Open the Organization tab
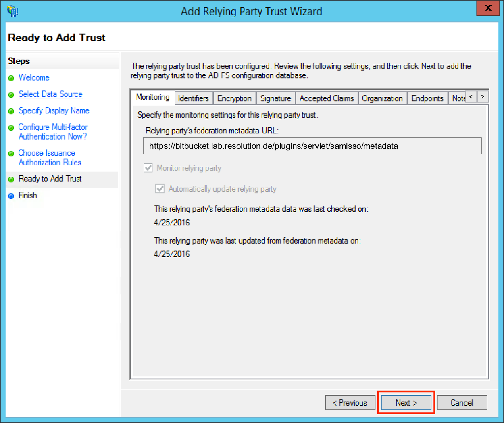 point(382,98)
